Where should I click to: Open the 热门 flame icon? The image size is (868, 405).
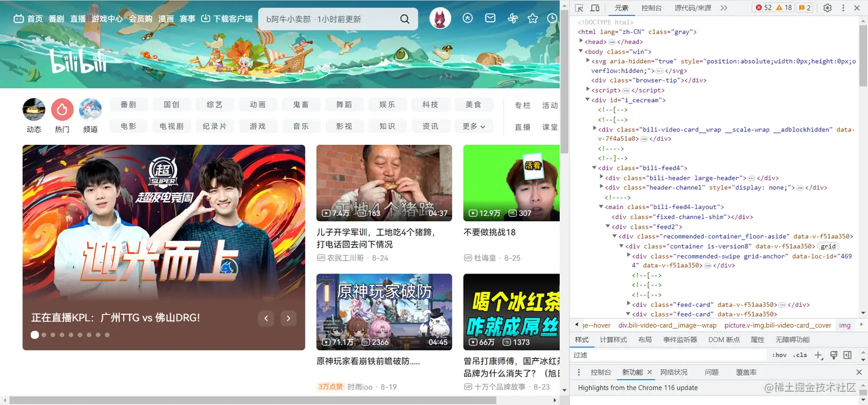[x=62, y=109]
